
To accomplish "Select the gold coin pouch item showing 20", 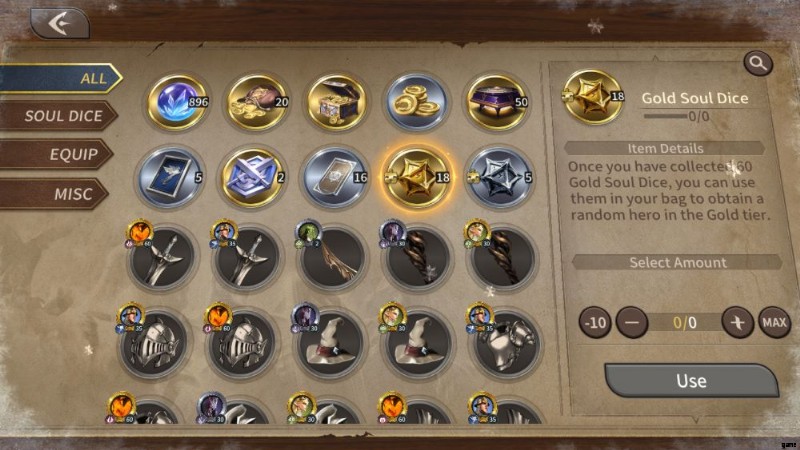I will [x=257, y=102].
